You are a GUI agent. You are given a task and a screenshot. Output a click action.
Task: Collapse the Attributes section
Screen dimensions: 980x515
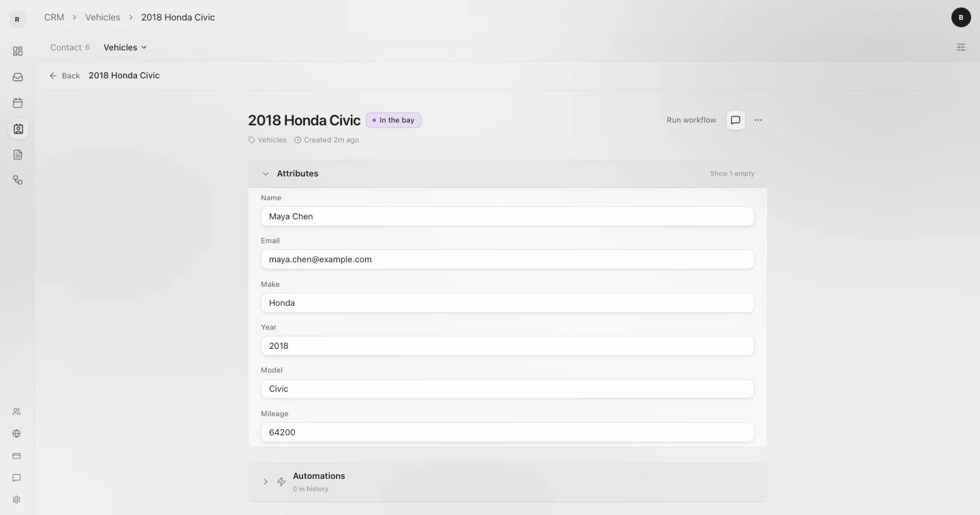266,174
